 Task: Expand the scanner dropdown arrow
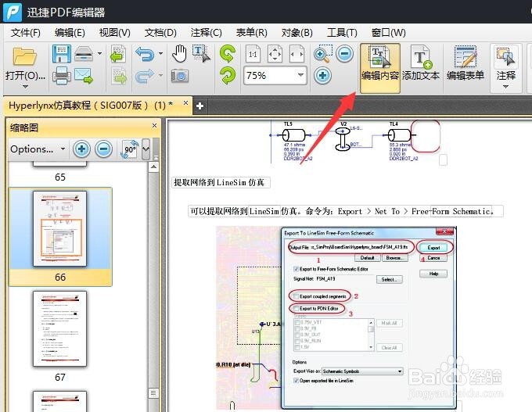pos(99,54)
